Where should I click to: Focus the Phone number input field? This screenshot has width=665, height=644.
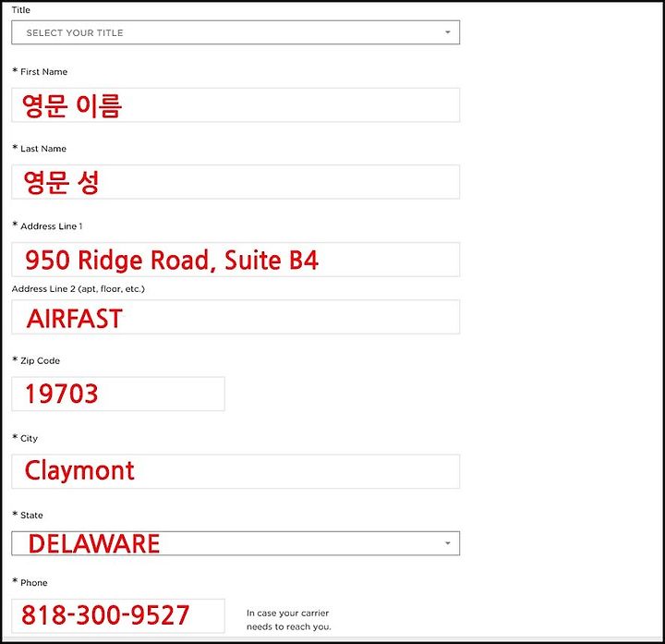[x=118, y=615]
